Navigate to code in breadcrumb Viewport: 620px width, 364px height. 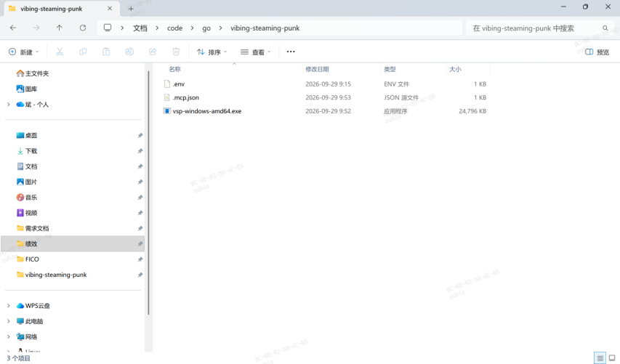pos(174,28)
